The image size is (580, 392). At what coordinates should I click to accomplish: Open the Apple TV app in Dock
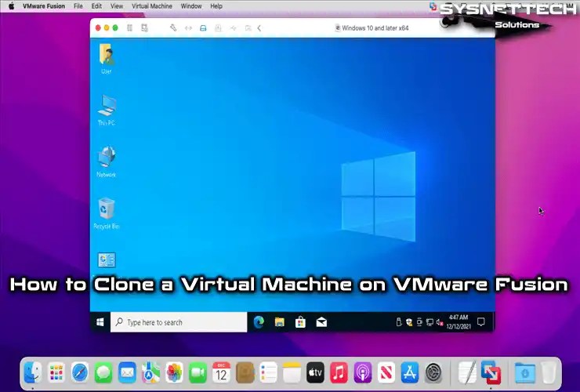(316, 372)
